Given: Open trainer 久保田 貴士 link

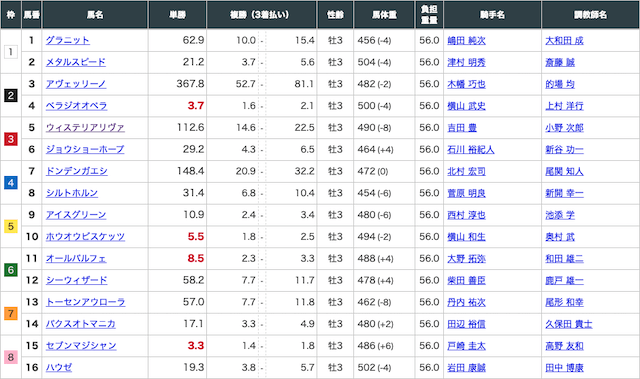Looking at the screenshot, I should pos(569,324).
